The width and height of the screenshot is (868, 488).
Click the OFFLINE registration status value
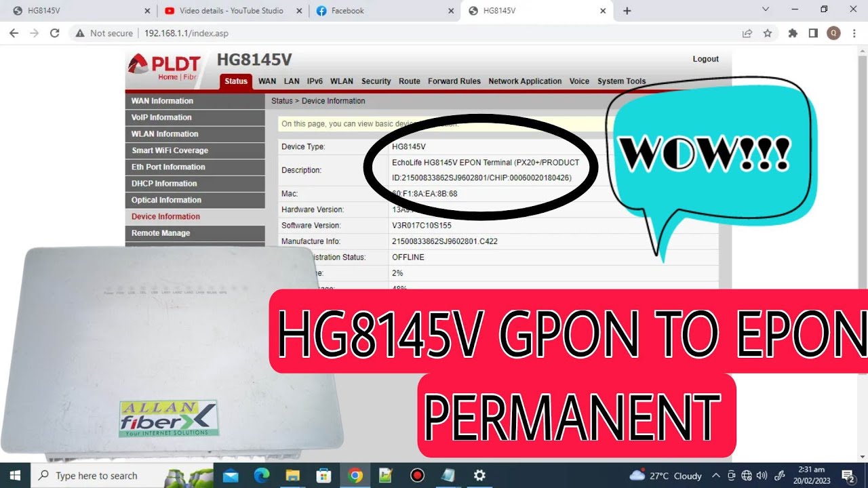coord(408,258)
